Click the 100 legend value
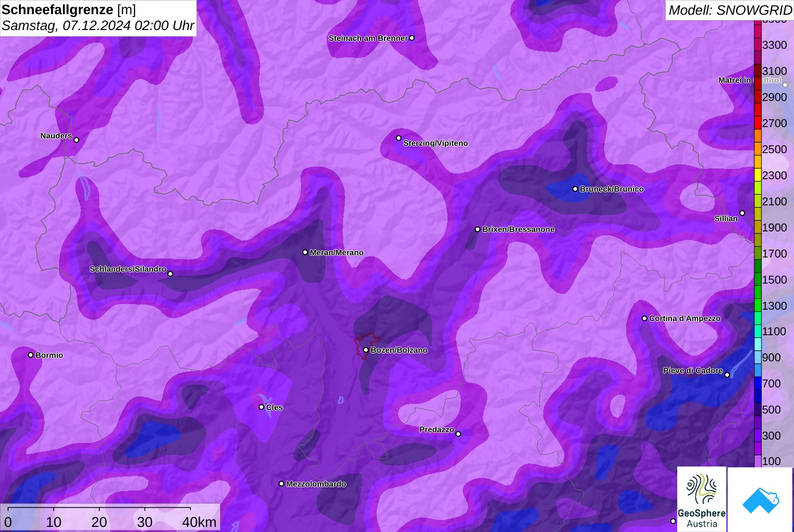The image size is (794, 532). pyautogui.click(x=772, y=461)
